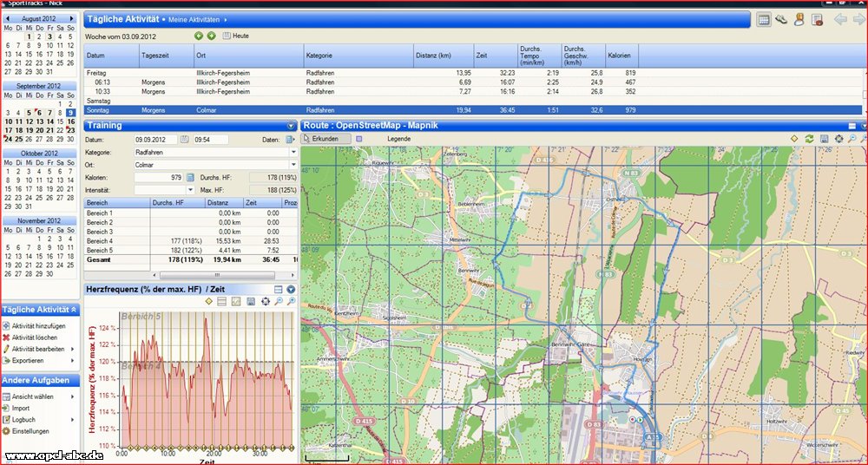Viewport: 868px width, 465px height.
Task: Click the small purple square icon beside Erkunden
Action: point(358,139)
